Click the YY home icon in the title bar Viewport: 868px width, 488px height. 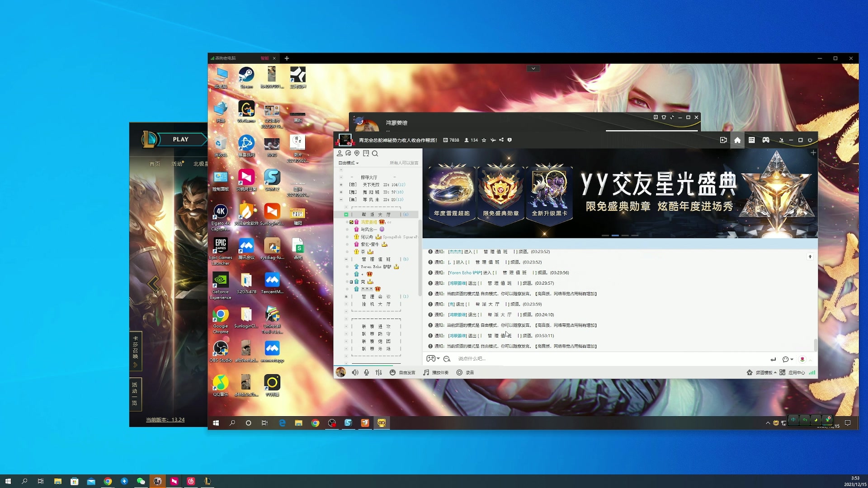coord(737,140)
